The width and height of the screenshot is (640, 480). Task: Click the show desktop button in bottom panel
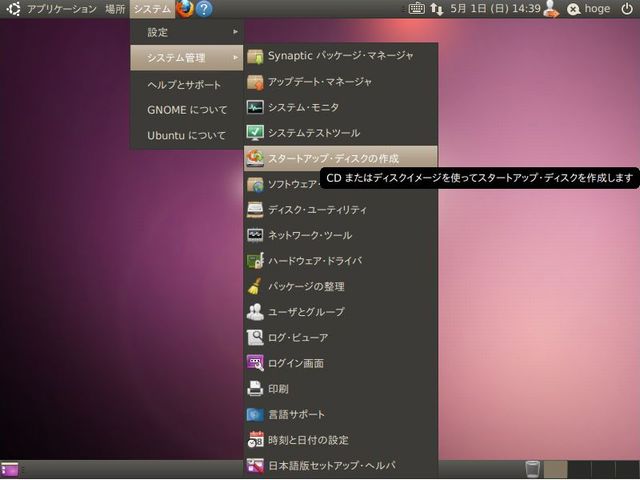[10, 469]
